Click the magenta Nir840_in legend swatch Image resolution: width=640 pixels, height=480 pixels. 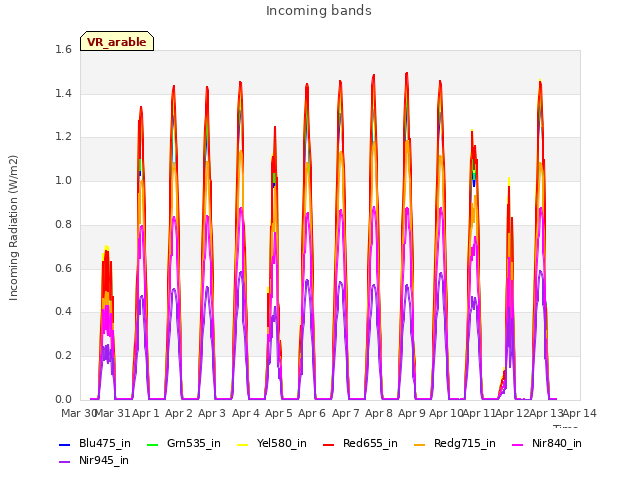(x=518, y=444)
